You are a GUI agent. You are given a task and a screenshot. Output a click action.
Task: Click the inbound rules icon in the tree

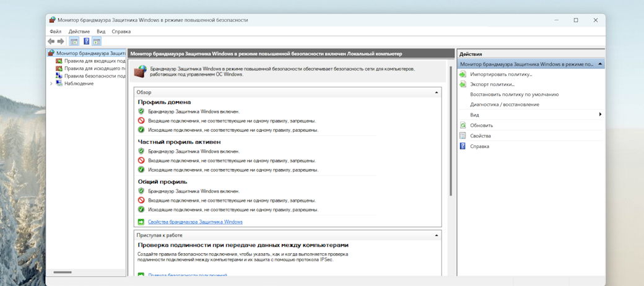59,61
